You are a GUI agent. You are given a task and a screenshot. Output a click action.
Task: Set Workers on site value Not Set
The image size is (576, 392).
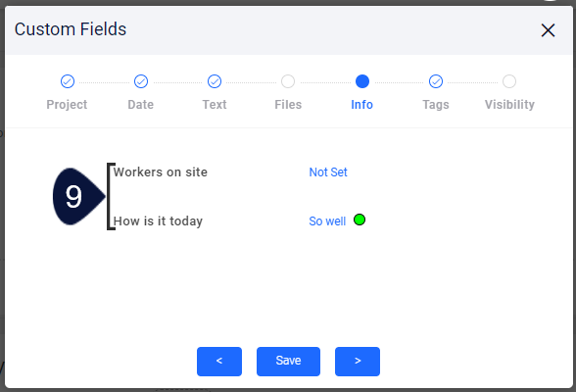pyautogui.click(x=328, y=171)
